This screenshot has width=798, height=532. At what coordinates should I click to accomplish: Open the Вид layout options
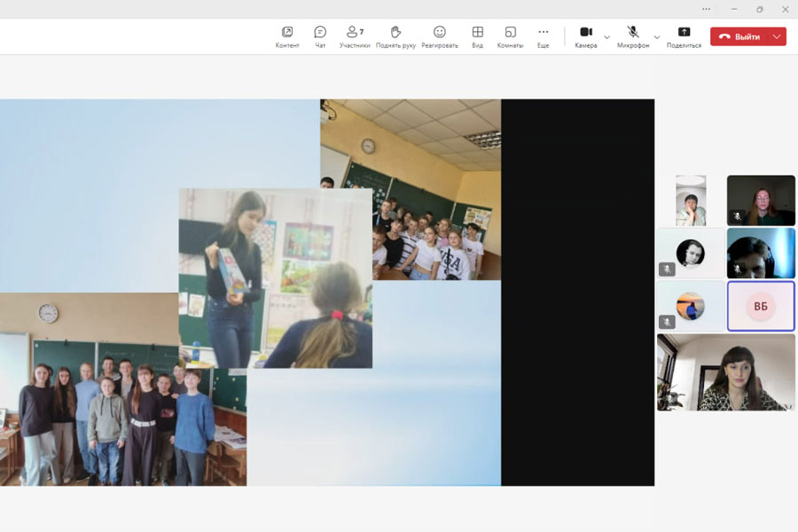pyautogui.click(x=477, y=36)
